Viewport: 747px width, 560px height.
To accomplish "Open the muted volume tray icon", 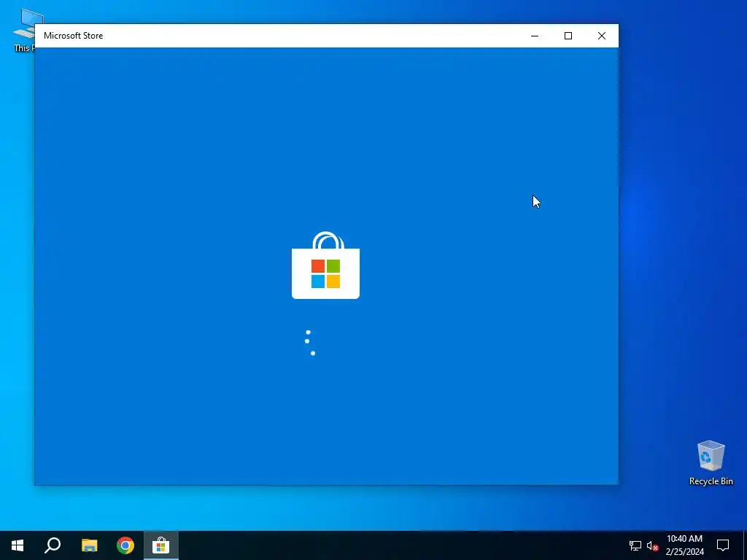I will 652,545.
